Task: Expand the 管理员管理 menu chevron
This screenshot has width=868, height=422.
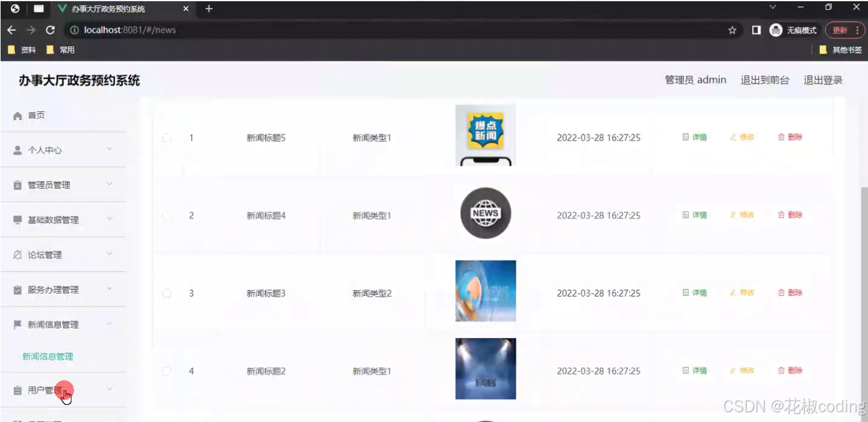Action: pos(110,184)
